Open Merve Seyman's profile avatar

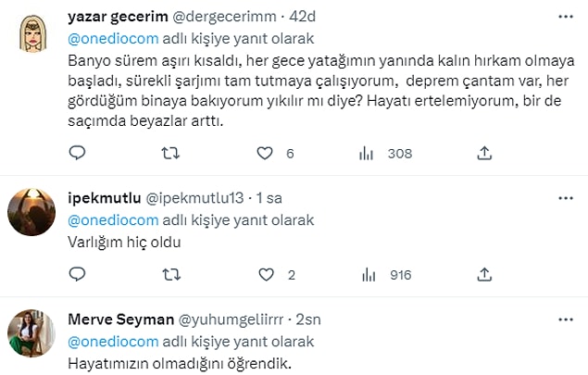click(x=31, y=333)
